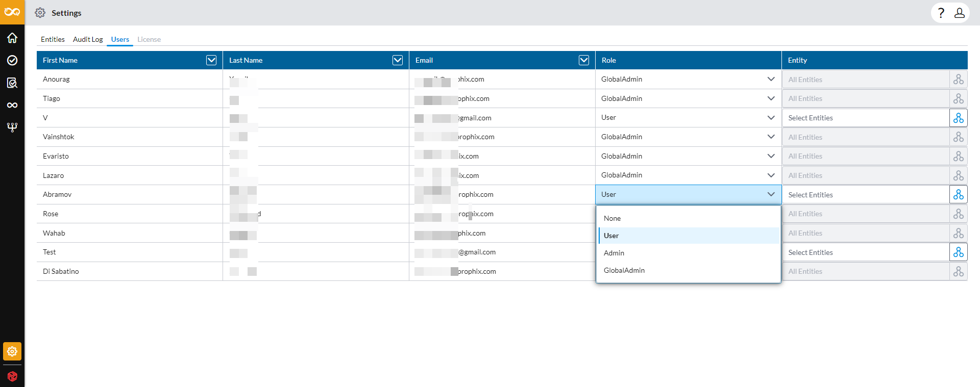Screen dimensions: 980x387
Task: Open the document search sidebar icon
Action: [x=12, y=83]
